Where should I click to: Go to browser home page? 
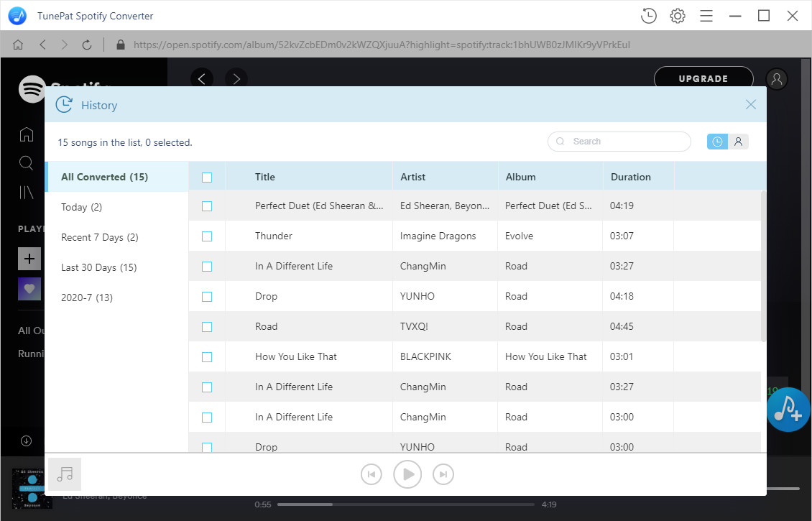point(18,45)
